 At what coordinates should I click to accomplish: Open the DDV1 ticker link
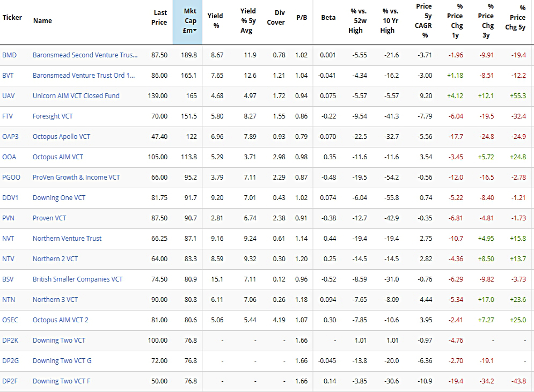pos(10,198)
